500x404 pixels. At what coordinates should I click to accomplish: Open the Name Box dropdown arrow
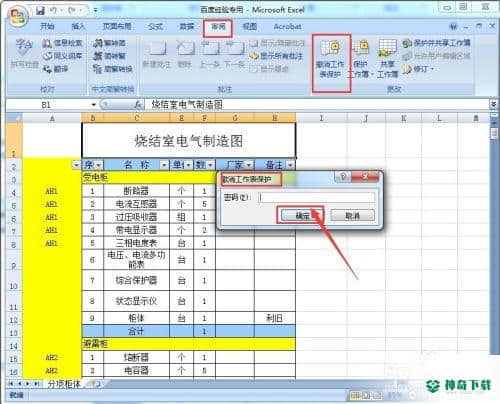point(94,105)
